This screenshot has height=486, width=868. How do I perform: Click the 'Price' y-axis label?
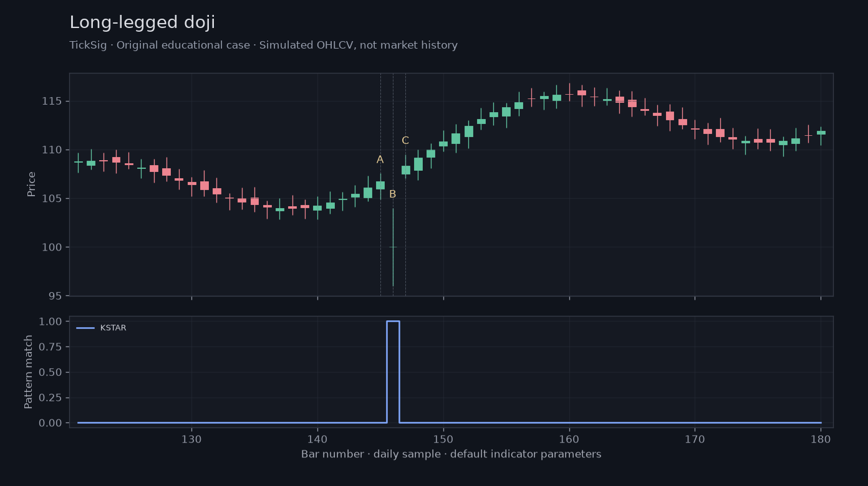pos(31,184)
